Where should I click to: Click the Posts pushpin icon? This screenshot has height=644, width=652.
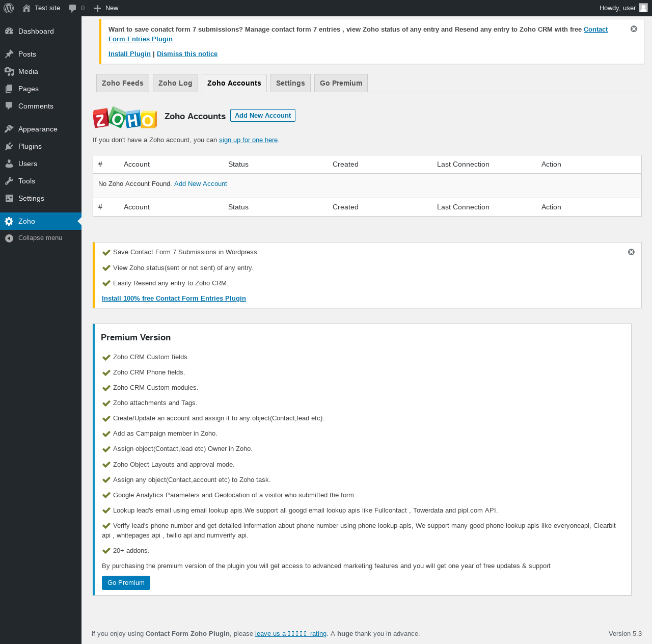(x=9, y=54)
